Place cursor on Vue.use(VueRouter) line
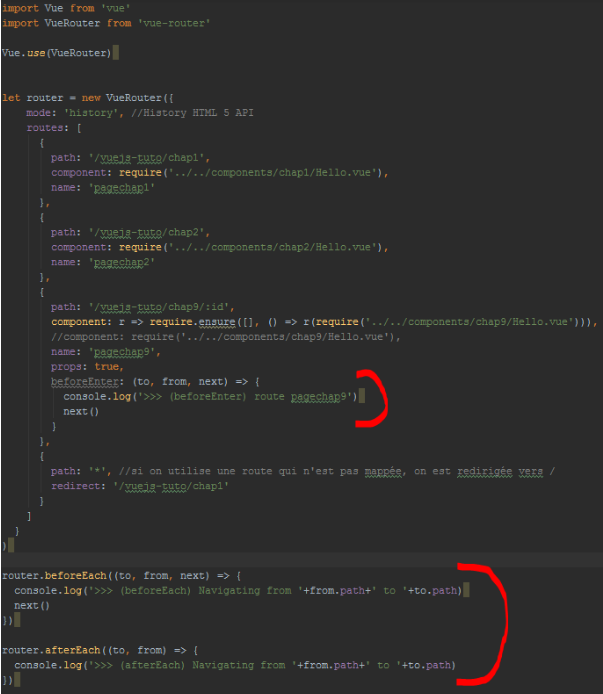 57,53
